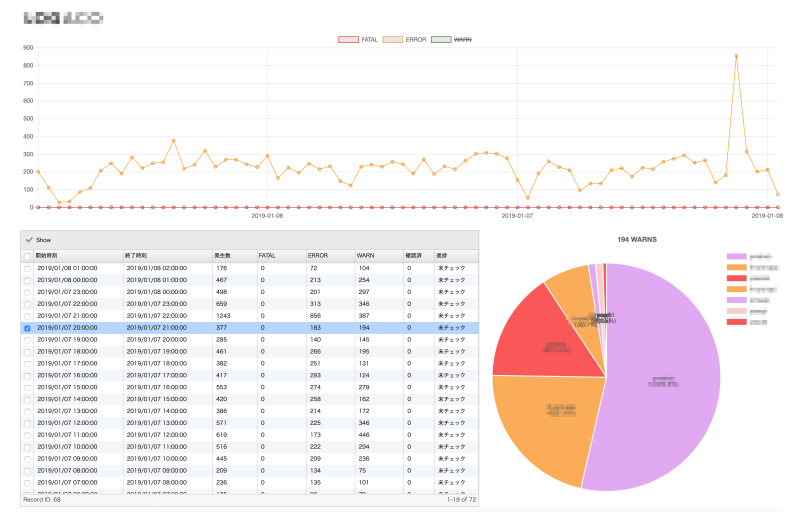Sort by the WARN column header
Viewport: 800px width, 512px height.
click(x=366, y=257)
